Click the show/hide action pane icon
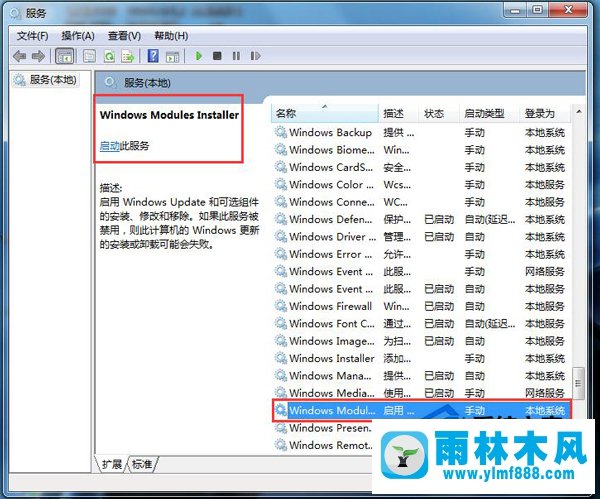Screen dimensions: 600x499 point(172,57)
